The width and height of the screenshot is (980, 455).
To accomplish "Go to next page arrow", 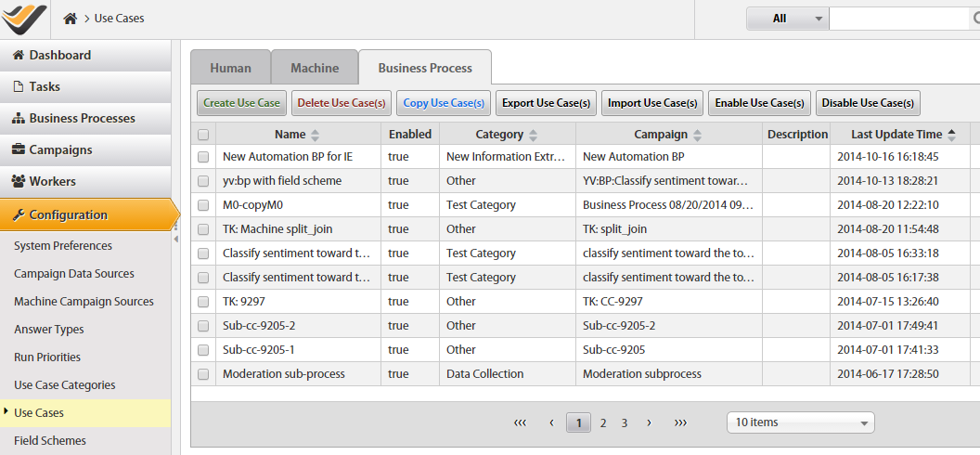I will (x=649, y=423).
